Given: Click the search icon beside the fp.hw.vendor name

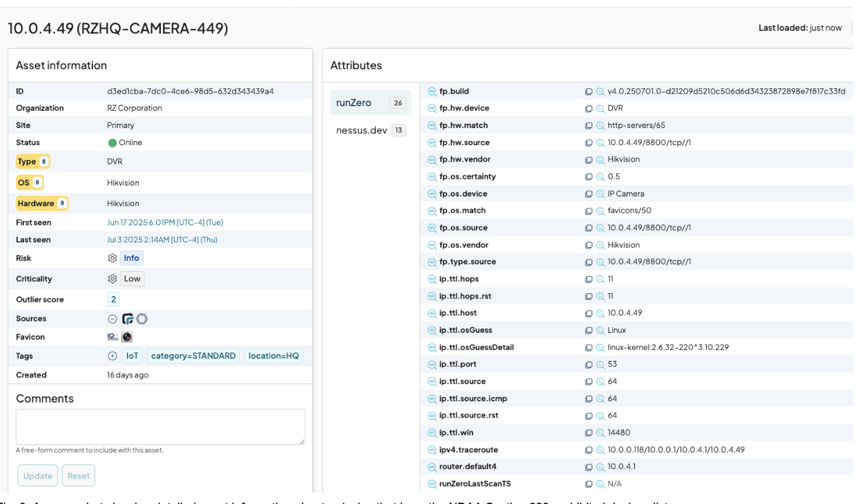Looking at the screenshot, I should [432, 160].
